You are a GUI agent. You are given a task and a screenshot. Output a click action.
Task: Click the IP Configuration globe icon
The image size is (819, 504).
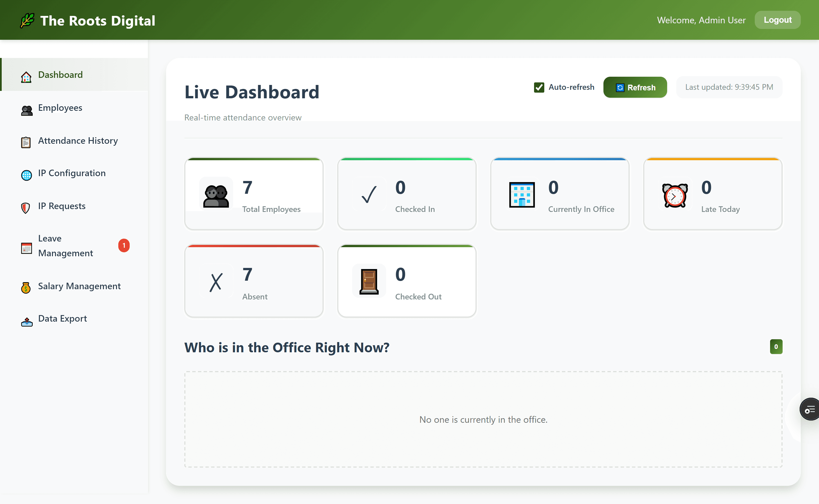26,175
